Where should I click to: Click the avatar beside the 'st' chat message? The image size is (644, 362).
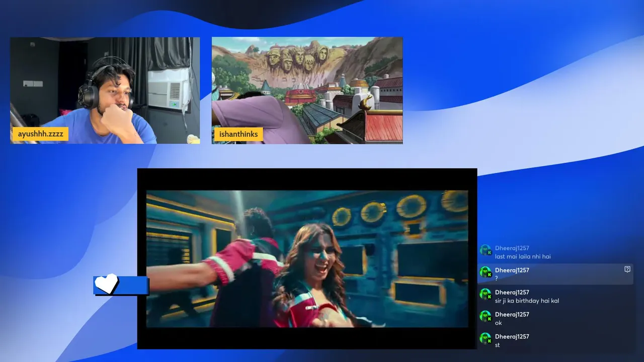point(486,338)
